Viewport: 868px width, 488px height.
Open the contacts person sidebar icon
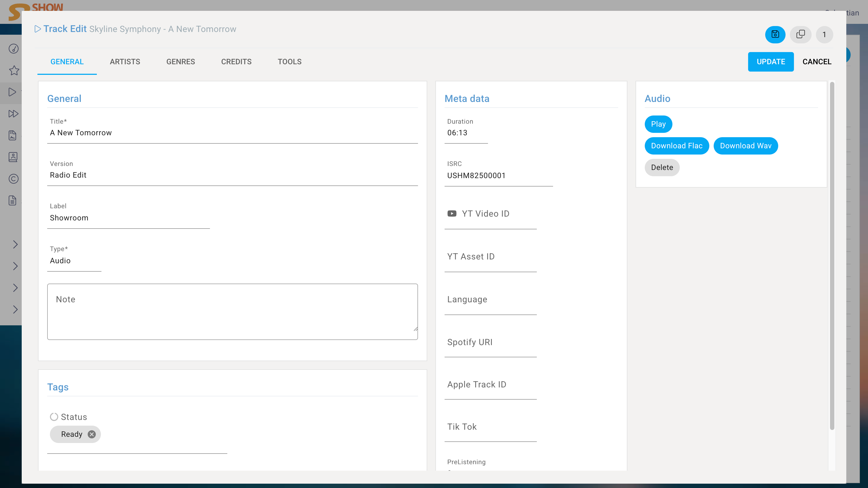tap(13, 157)
